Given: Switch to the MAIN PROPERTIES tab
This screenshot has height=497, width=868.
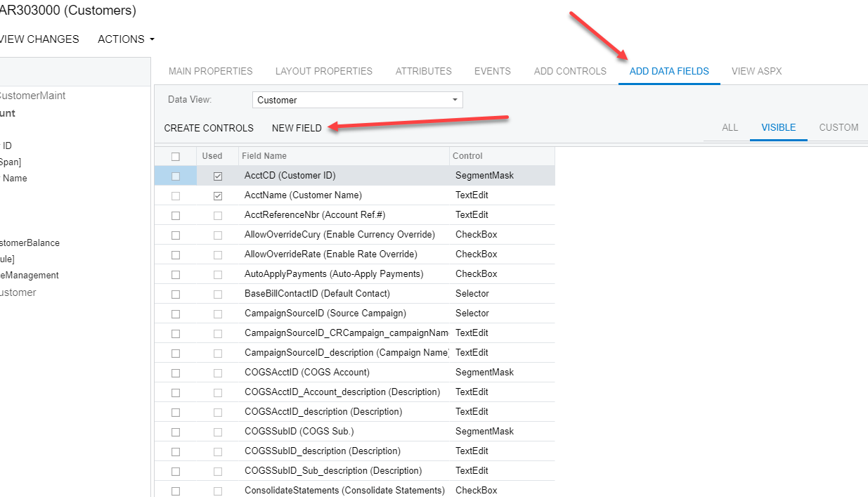Looking at the screenshot, I should (210, 71).
